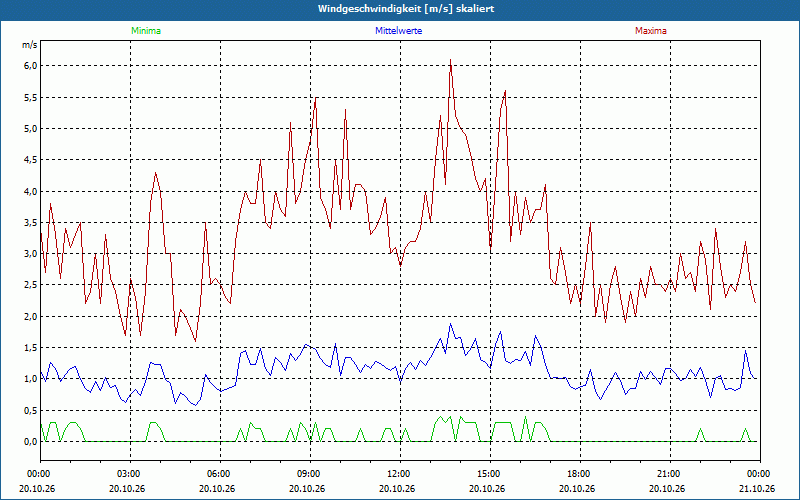Viewport: 800px width, 500px height.
Task: Click the 3,0 value on y-axis
Action: 30,254
